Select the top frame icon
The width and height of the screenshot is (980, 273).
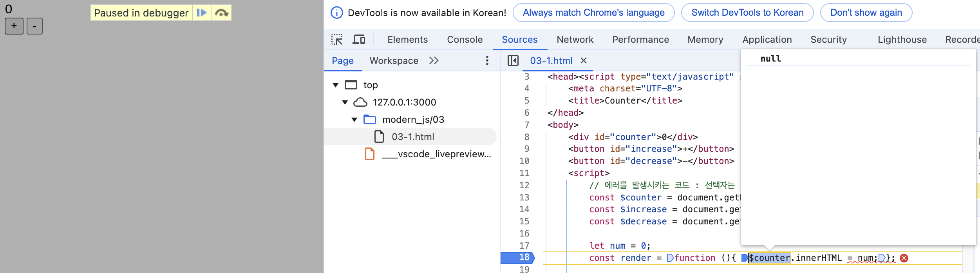[x=351, y=85]
